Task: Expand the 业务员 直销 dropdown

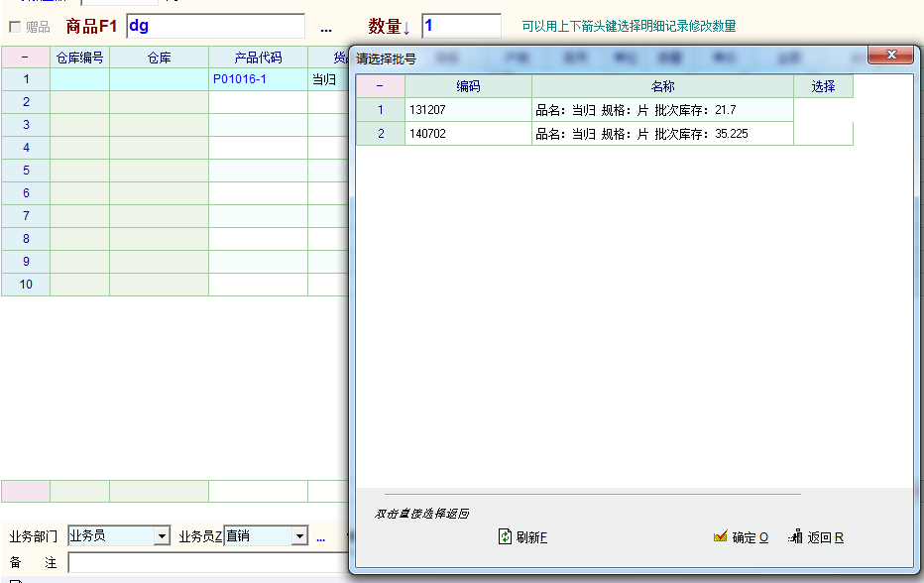Action: pyautogui.click(x=299, y=536)
